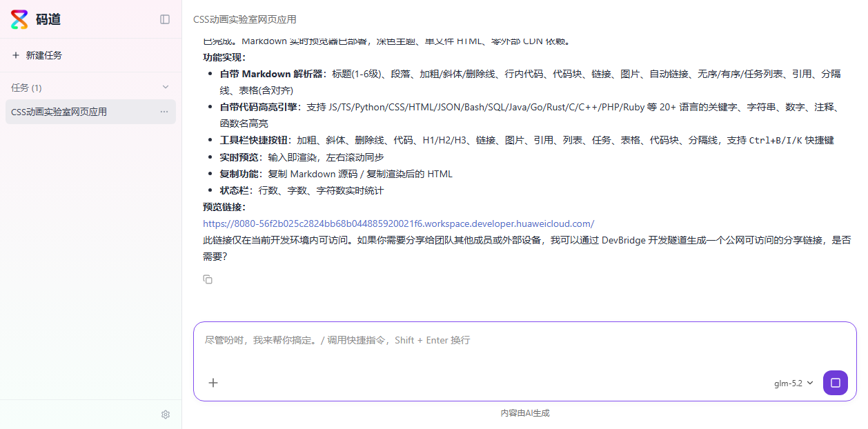The image size is (868, 429).
Task: Stop generation with the purple square button
Action: pyautogui.click(x=836, y=383)
